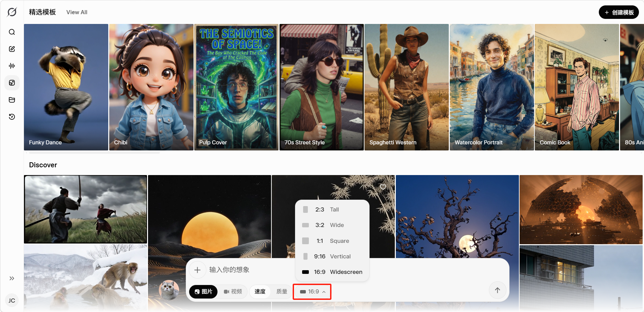The image size is (644, 312).
Task: Open the 70s Street Style template
Action: coord(322,87)
